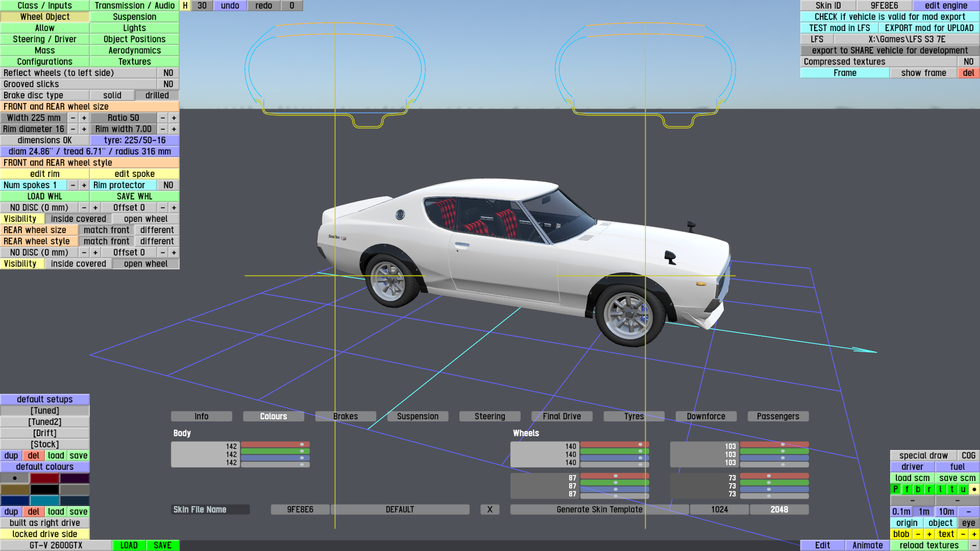The image size is (980, 551).
Task: Click the 'P' perspective view button
Action: pos(895,489)
